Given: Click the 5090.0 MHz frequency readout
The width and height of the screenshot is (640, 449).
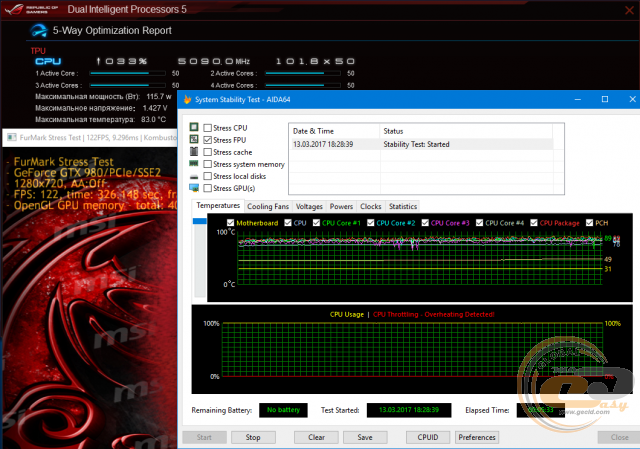Looking at the screenshot, I should [213, 61].
